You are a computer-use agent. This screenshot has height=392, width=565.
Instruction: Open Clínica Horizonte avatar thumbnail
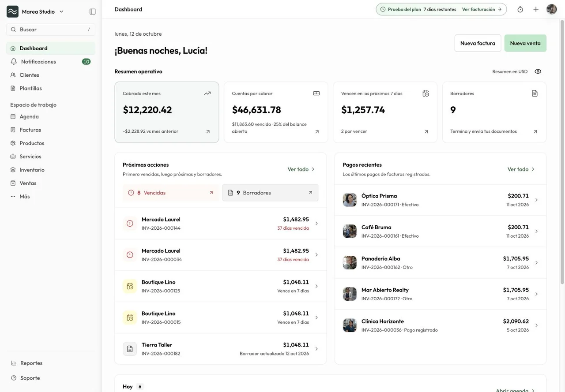pyautogui.click(x=350, y=325)
